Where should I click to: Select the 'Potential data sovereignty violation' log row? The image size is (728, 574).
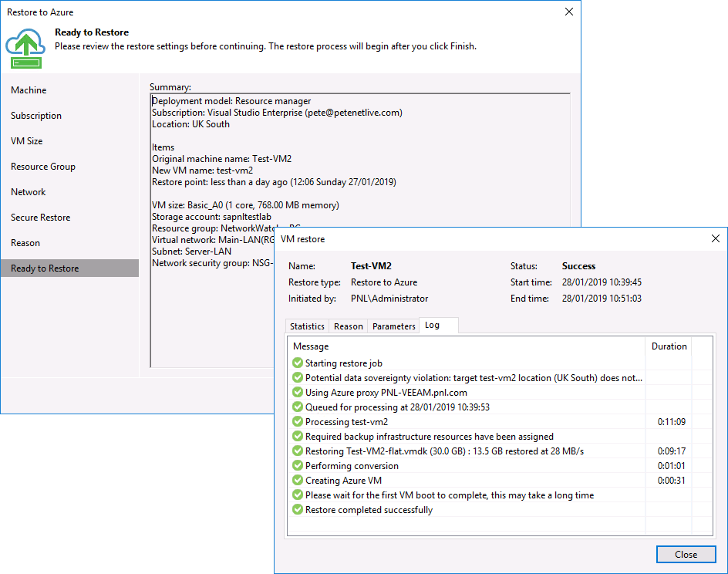pos(500,378)
